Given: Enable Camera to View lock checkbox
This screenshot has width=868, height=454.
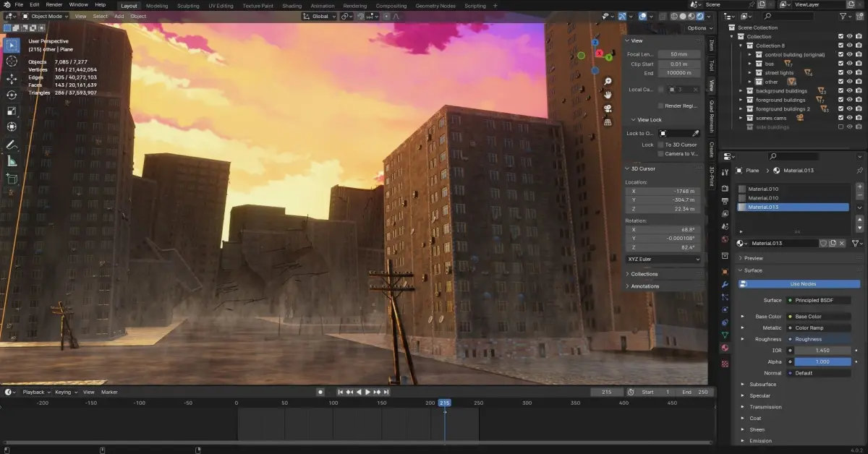Looking at the screenshot, I should (x=660, y=154).
